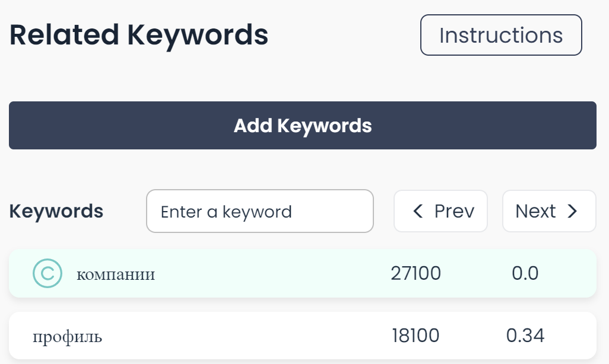
Task: Open the Instructions panel
Action: (501, 35)
